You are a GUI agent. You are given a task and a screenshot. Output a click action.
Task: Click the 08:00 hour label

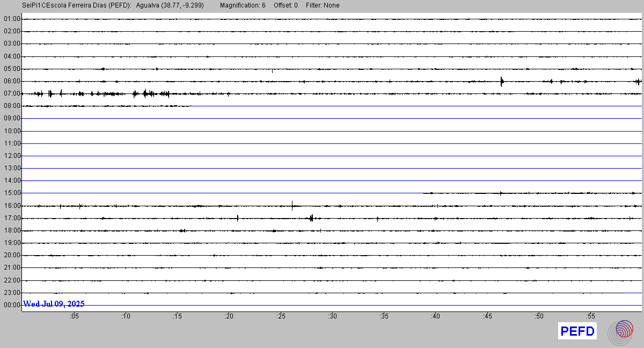pyautogui.click(x=12, y=106)
